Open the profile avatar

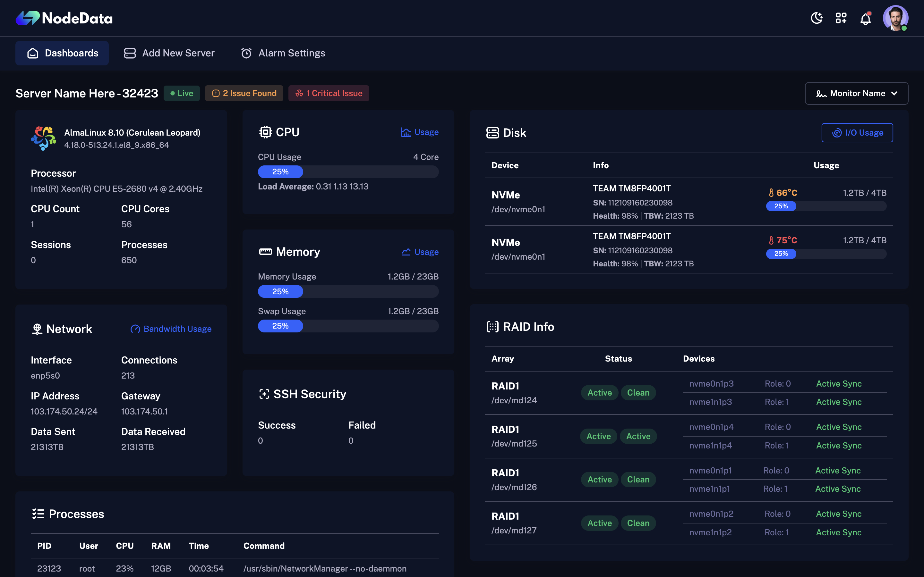pos(895,18)
